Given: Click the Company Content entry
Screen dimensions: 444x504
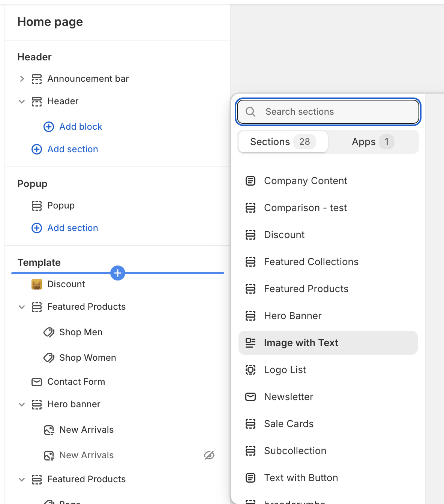Looking at the screenshot, I should [x=328, y=181].
